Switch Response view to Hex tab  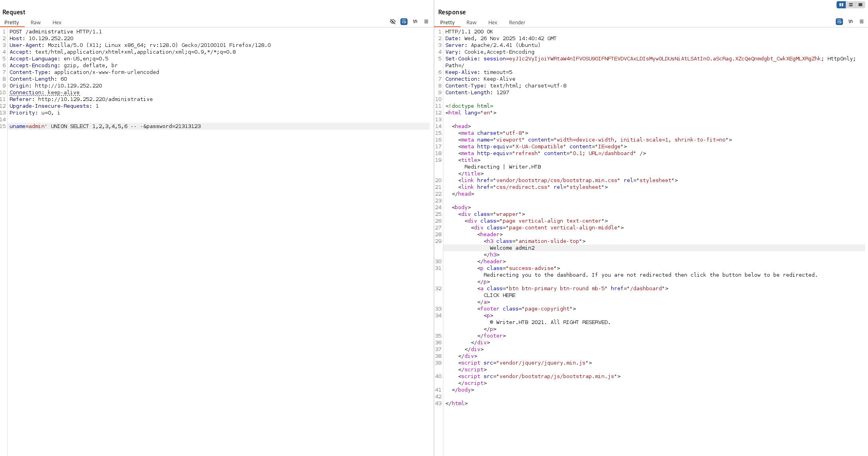pyautogui.click(x=493, y=23)
